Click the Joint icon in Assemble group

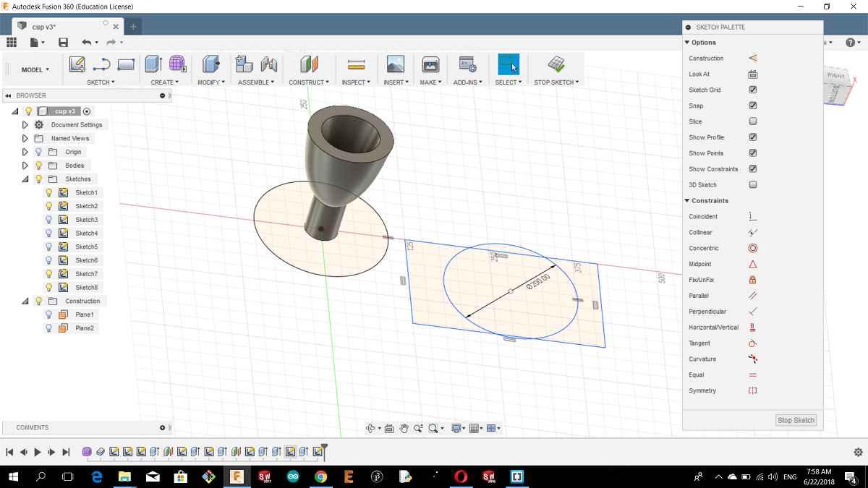click(x=269, y=64)
